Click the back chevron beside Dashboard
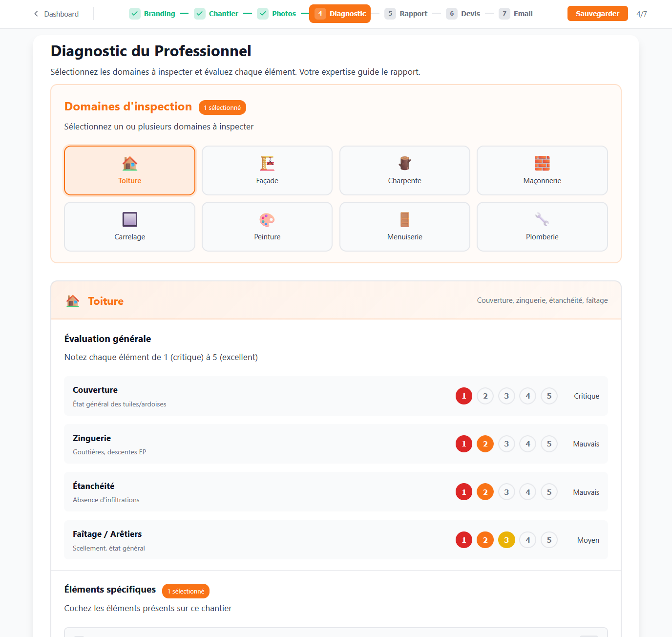Screen dimensions: 672x637 point(35,14)
